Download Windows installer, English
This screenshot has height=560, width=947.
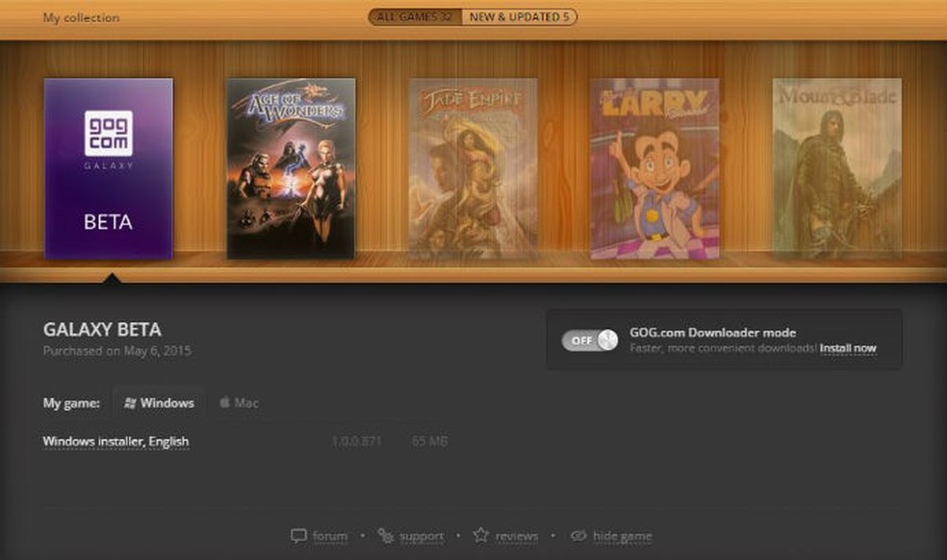(x=115, y=442)
